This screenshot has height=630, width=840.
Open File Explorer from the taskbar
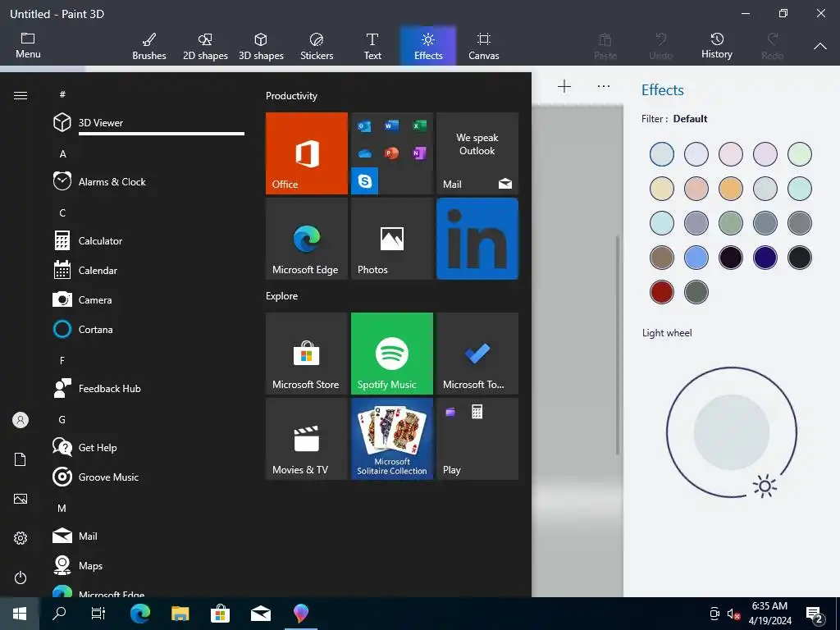180,614
